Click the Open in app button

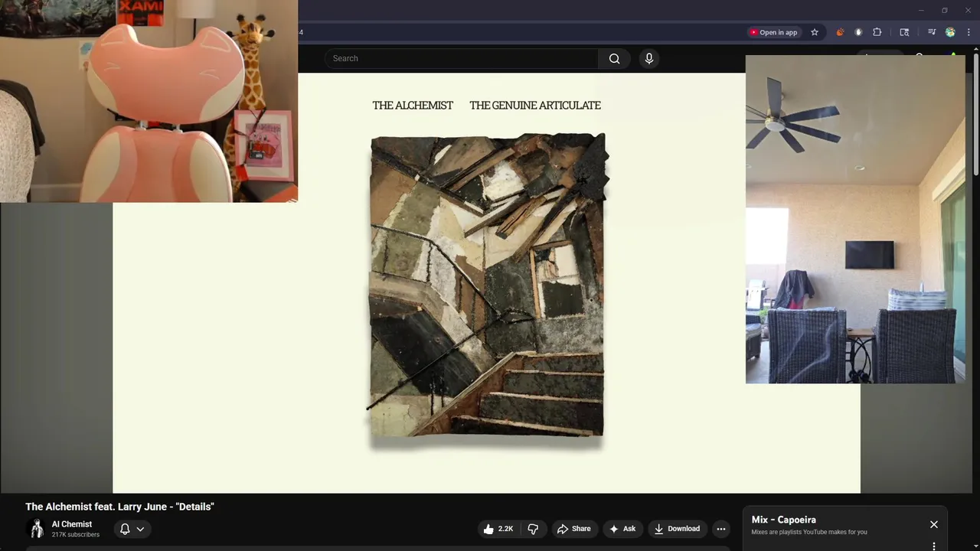tap(773, 32)
